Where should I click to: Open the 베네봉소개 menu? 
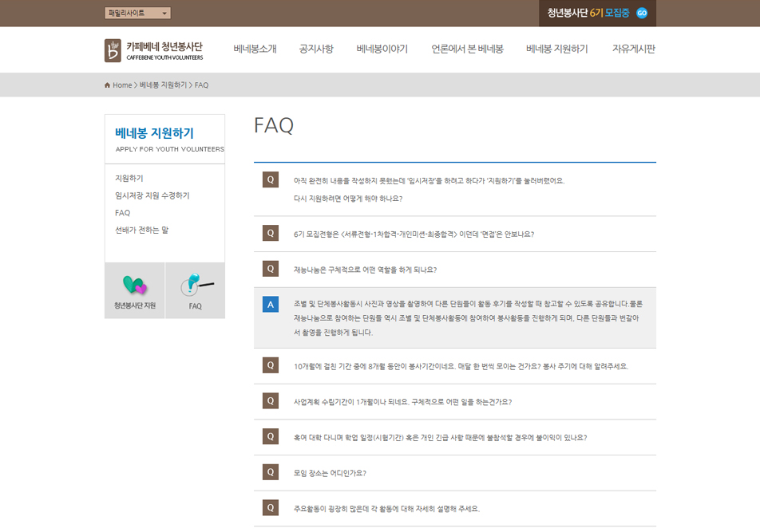click(255, 49)
